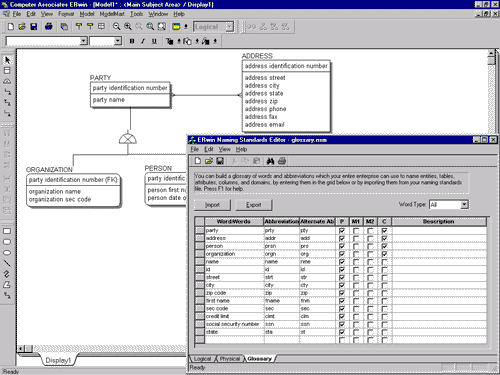Click the Description column header

439,222
